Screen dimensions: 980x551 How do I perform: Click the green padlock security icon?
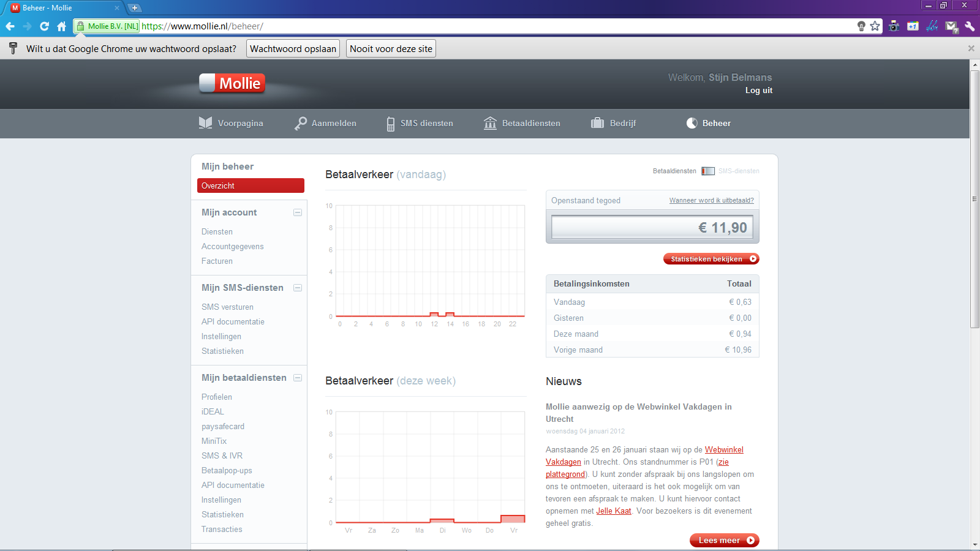[80, 26]
